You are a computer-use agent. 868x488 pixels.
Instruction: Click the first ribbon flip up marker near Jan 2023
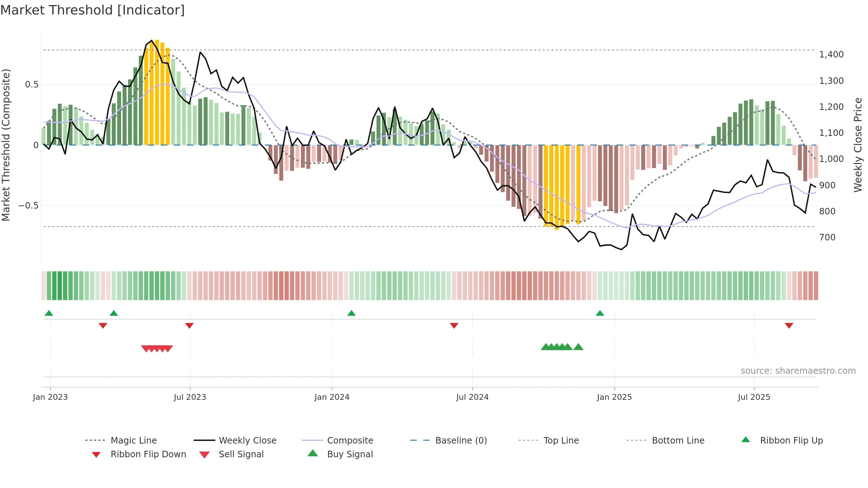pyautogui.click(x=49, y=313)
